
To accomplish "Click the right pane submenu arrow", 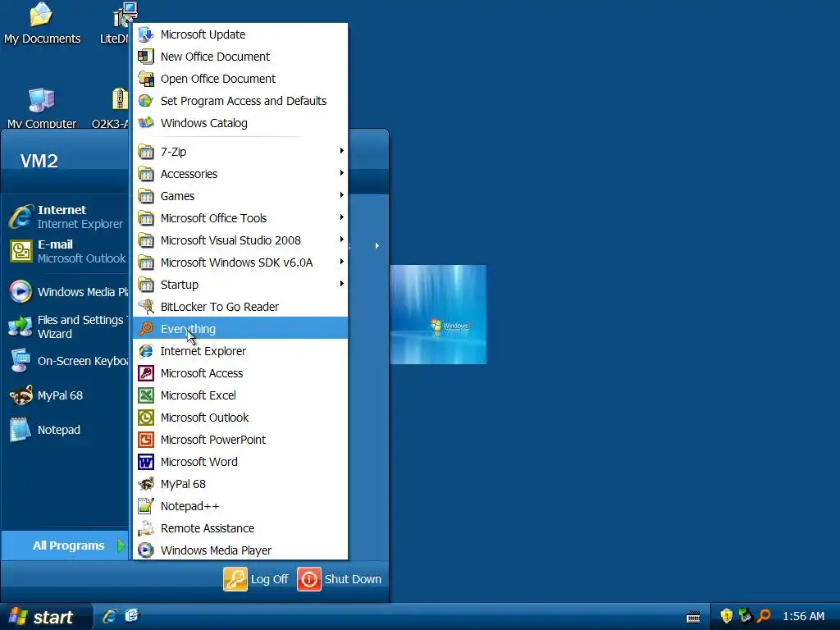I will [x=377, y=246].
